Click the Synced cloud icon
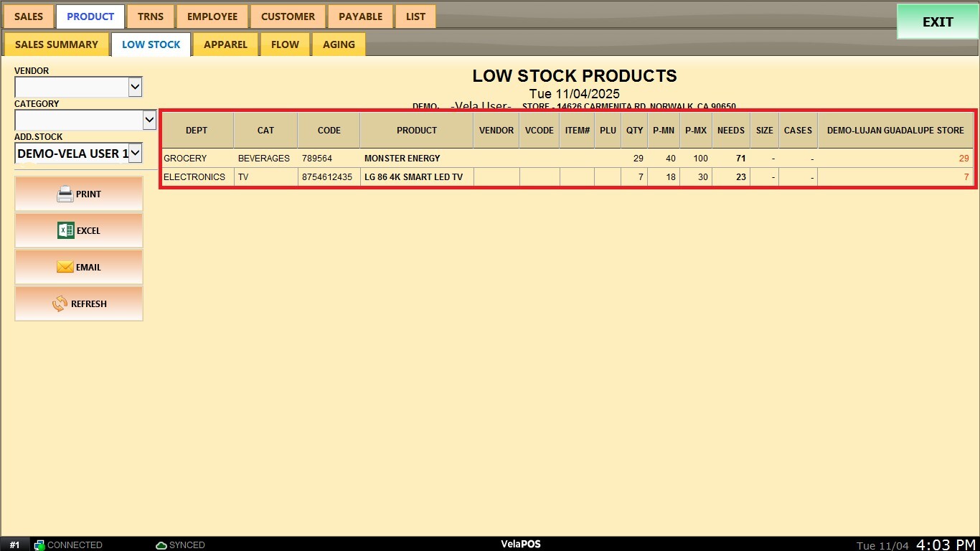The height and width of the screenshot is (551, 980). pos(161,545)
